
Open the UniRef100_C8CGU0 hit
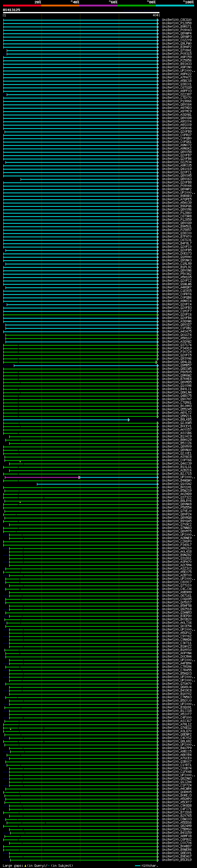click(x=176, y=20)
